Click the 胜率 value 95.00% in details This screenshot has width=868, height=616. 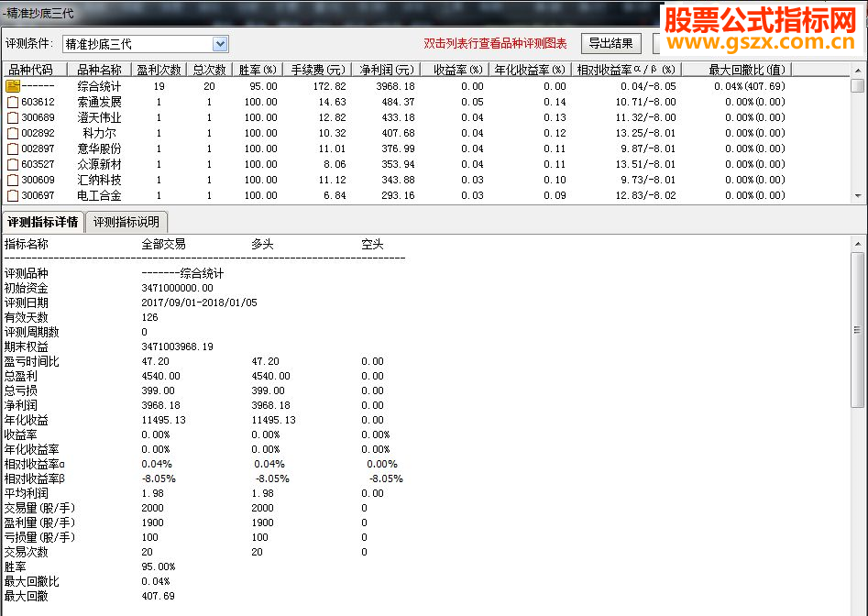159,566
